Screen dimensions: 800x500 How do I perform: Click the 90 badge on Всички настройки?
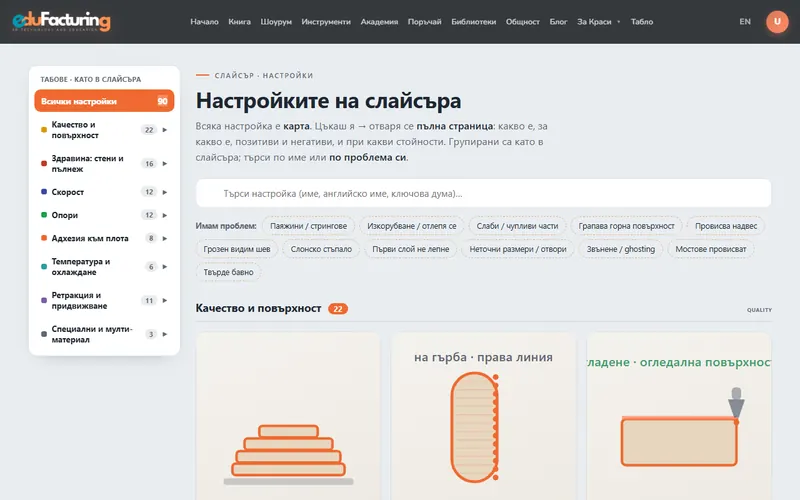pos(162,101)
